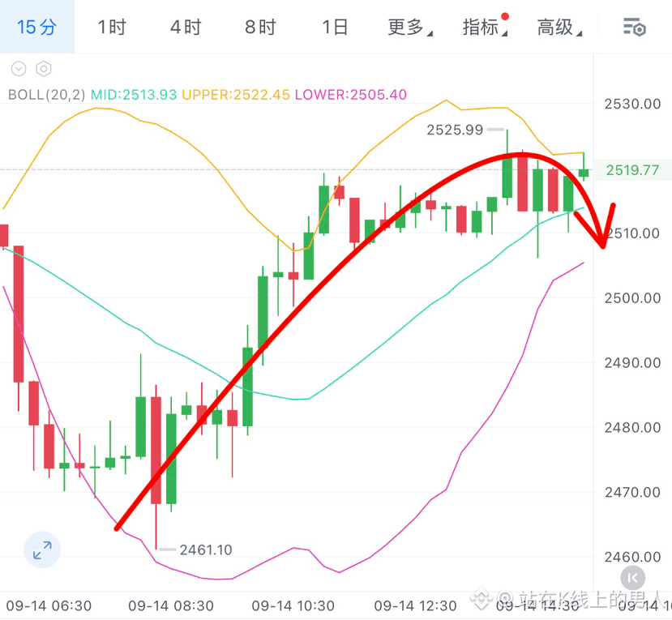Screen dimensions: 672x620
Task: Choose the 8时 timeframe
Action: tap(260, 28)
